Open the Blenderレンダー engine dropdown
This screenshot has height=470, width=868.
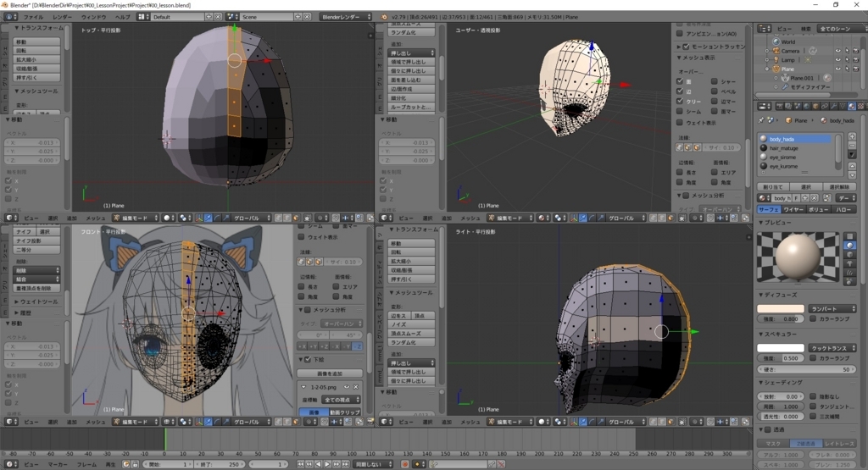pyautogui.click(x=346, y=17)
